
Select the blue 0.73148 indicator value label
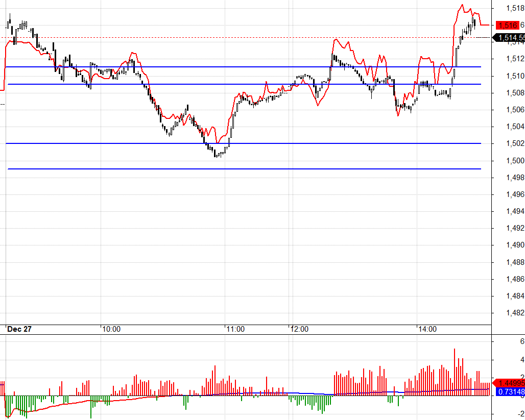[x=509, y=391]
